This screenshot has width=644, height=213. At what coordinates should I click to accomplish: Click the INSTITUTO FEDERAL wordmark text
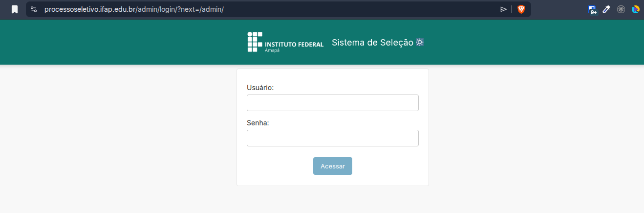pos(294,44)
